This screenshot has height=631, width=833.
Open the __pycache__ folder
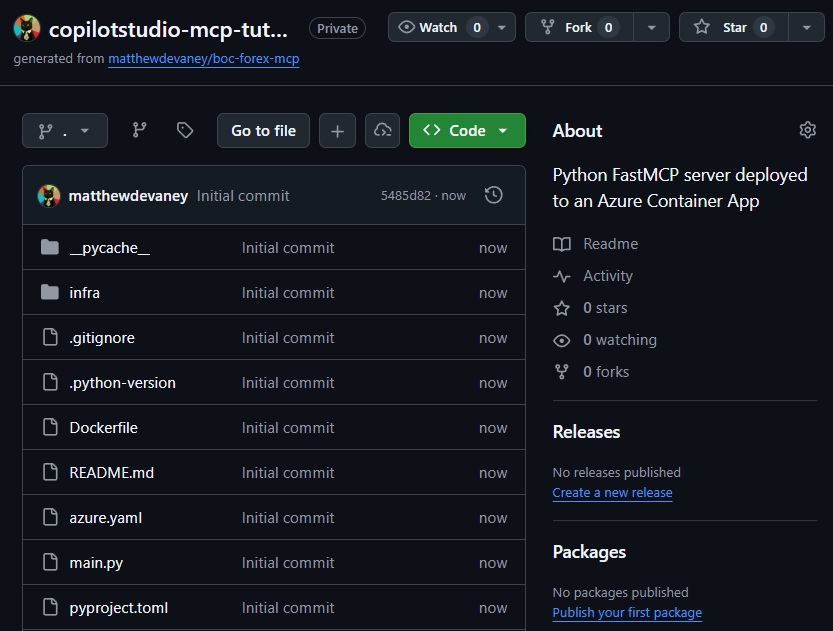click(109, 248)
